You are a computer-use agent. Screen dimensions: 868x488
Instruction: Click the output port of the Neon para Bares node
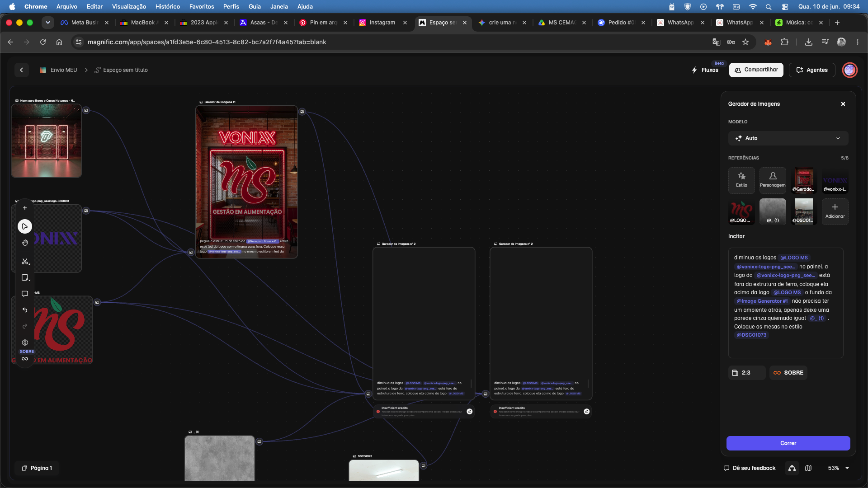pyautogui.click(x=86, y=110)
